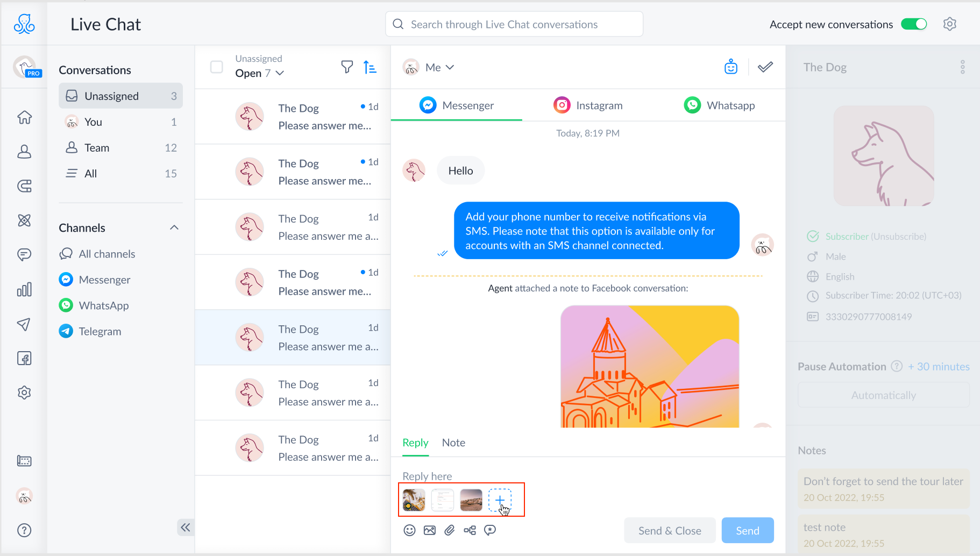Open the Open status dropdown
Viewport: 980px width, 556px height.
pos(260,73)
